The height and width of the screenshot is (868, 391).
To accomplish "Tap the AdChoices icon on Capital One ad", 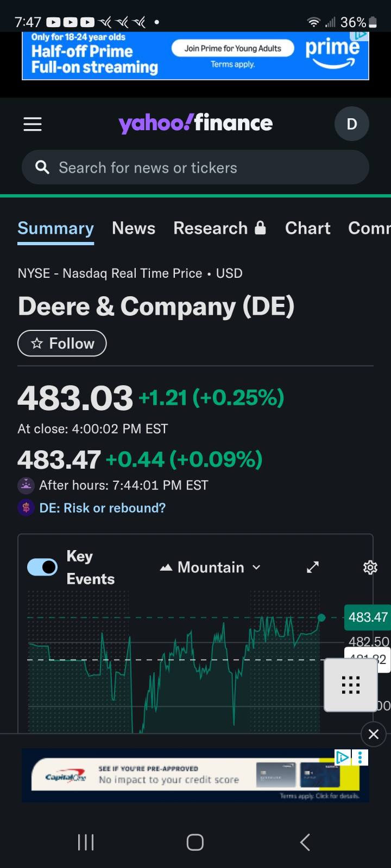I will click(342, 757).
